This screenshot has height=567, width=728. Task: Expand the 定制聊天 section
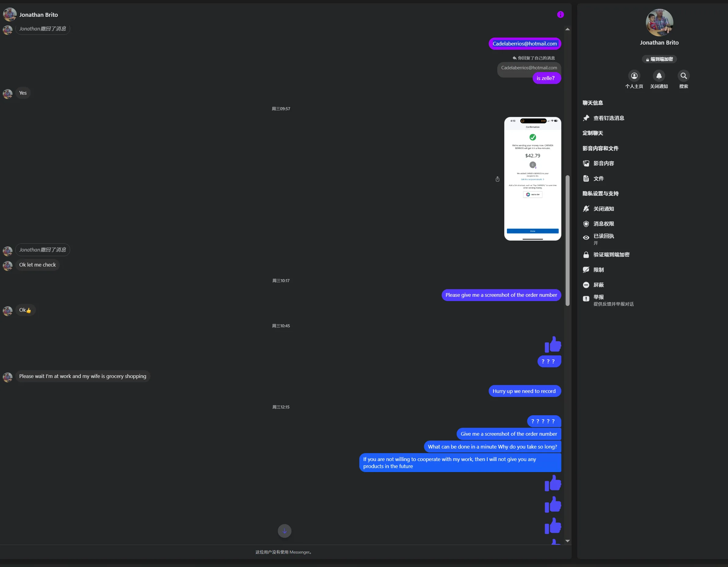593,133
